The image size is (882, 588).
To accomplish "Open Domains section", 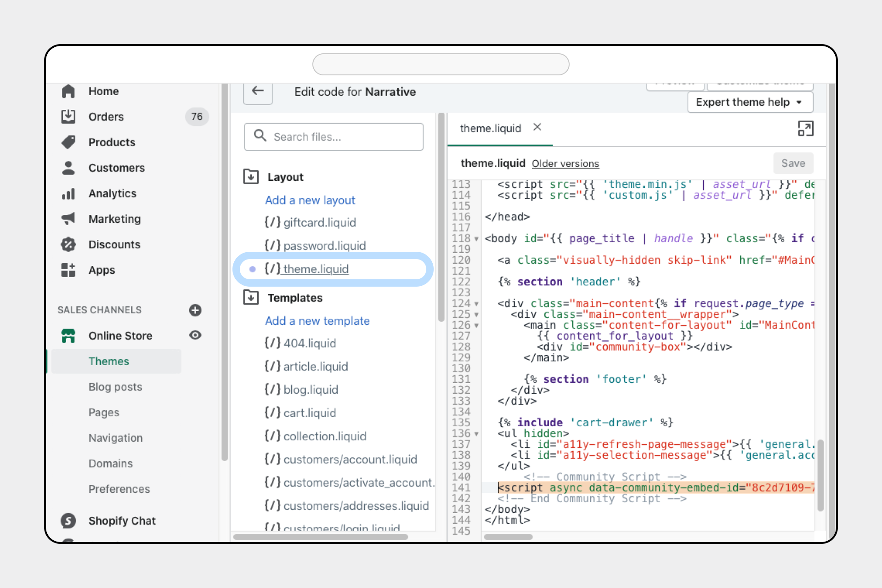I will [x=111, y=464].
